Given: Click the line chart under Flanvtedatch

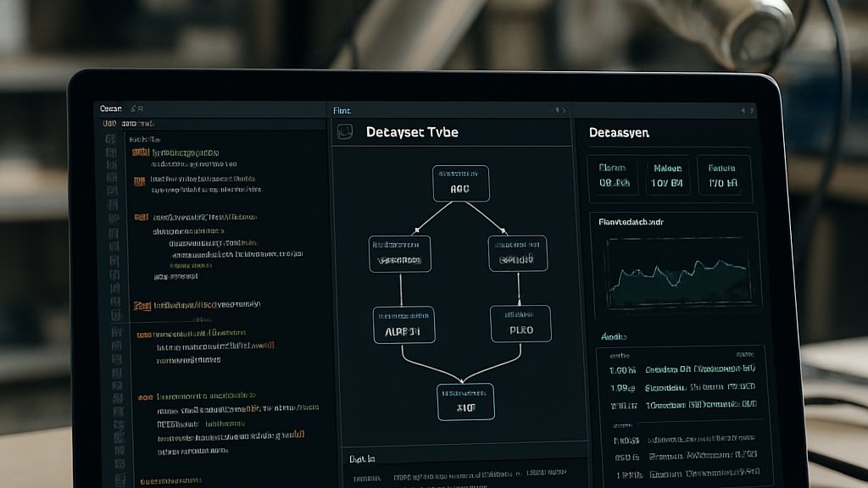Looking at the screenshot, I should [679, 272].
